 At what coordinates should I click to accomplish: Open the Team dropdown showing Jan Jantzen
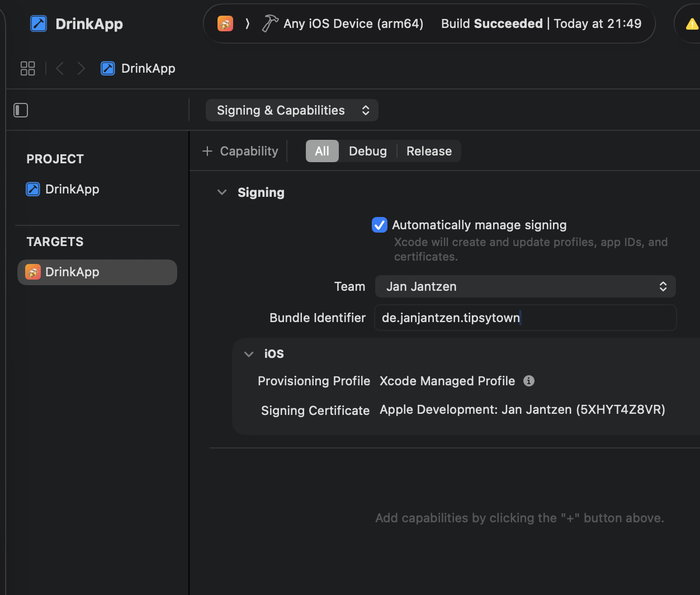click(x=525, y=286)
